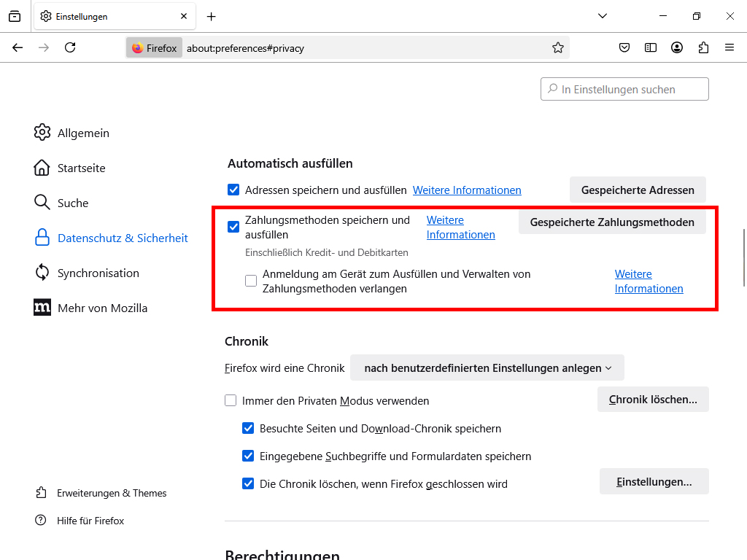This screenshot has height=560, width=747.
Task: Open site information via Firefox badge
Action: coord(154,47)
